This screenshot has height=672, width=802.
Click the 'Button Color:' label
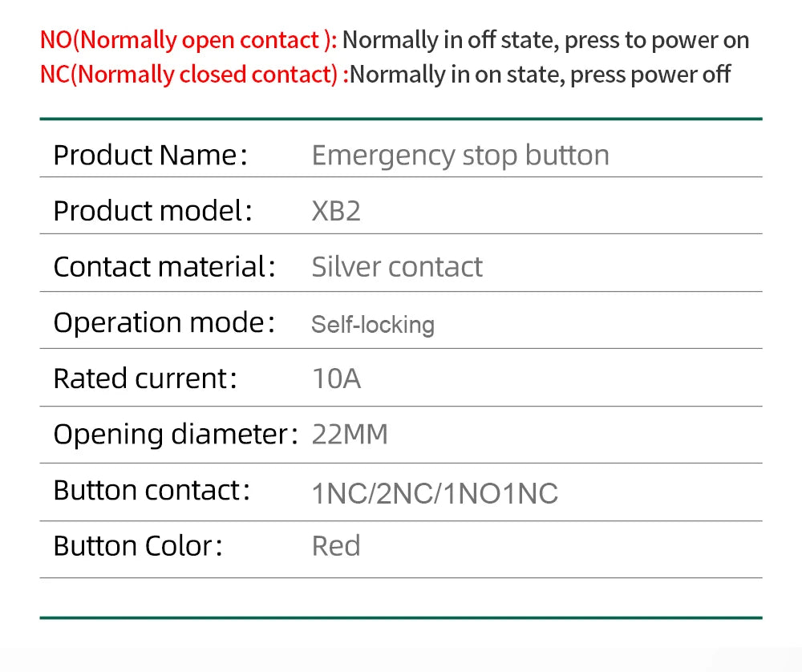[138, 546]
